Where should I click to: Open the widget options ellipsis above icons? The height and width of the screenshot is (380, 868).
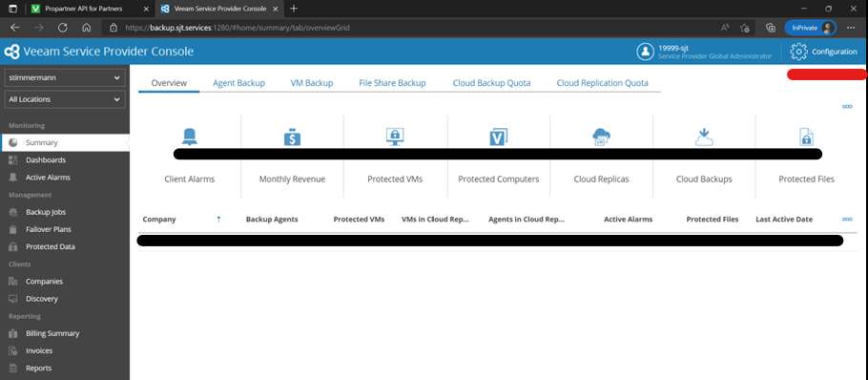[847, 106]
